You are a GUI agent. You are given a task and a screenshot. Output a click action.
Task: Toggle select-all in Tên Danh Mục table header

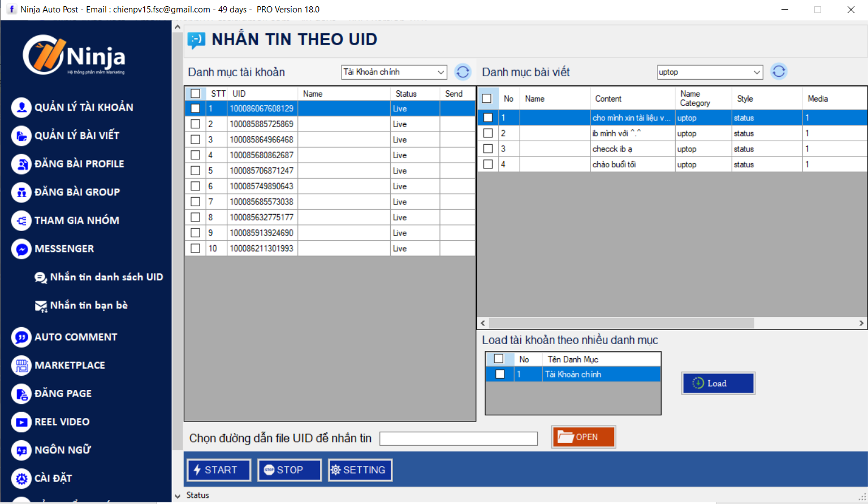click(499, 359)
